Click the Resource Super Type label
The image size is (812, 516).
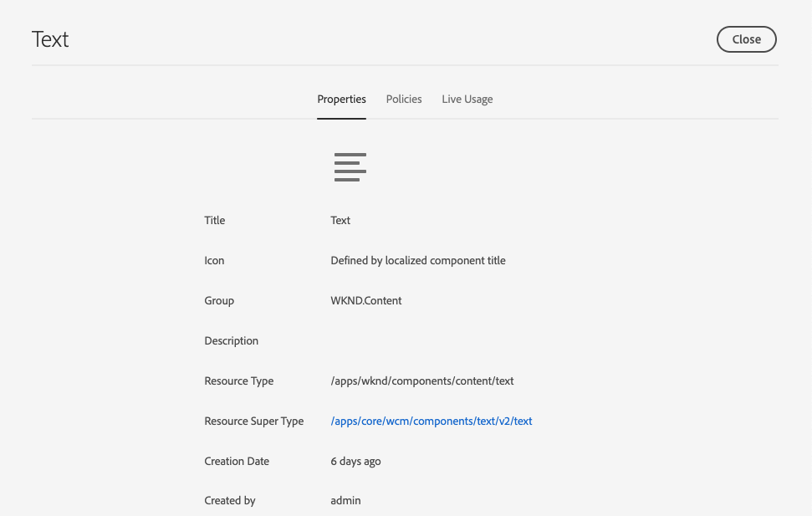click(x=254, y=421)
